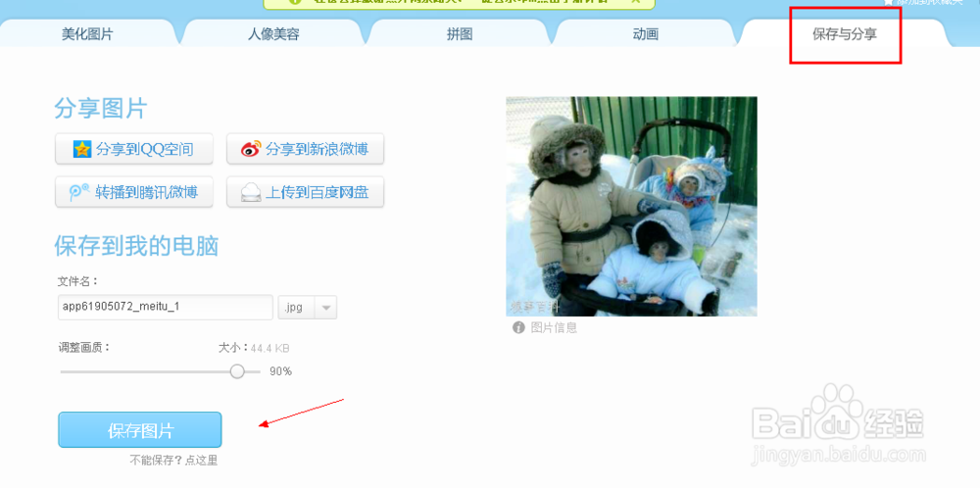980x488 pixels.
Task: Switch to the 美化图片 tab
Action: [x=87, y=34]
